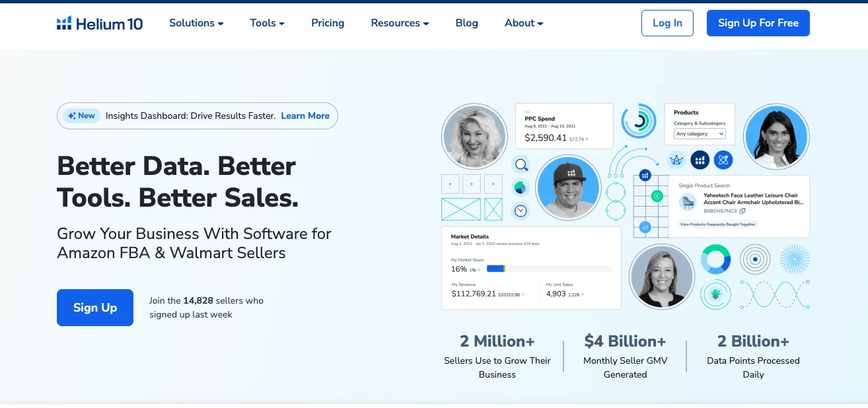This screenshot has width=868, height=408.
Task: Hit the hero Sign Up button beside seller count
Action: [95, 308]
